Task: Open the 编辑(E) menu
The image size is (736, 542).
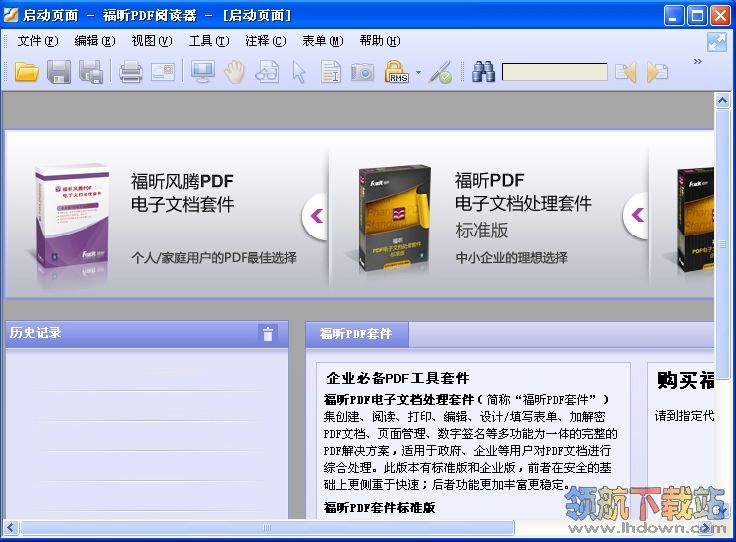Action: tap(95, 41)
